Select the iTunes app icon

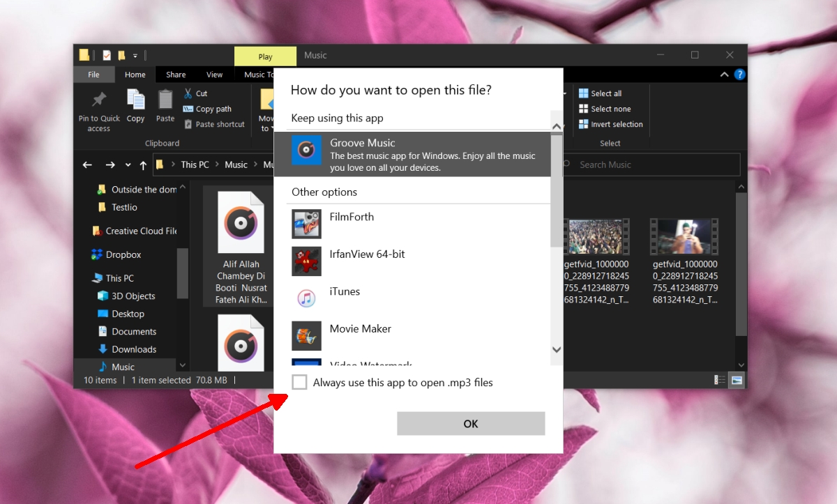(x=306, y=298)
